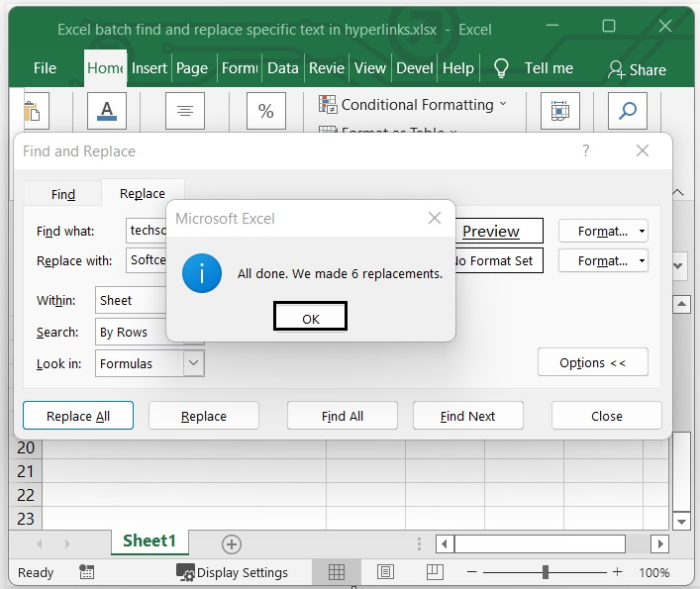
Task: Click the Font color ribbon icon
Action: [x=106, y=111]
